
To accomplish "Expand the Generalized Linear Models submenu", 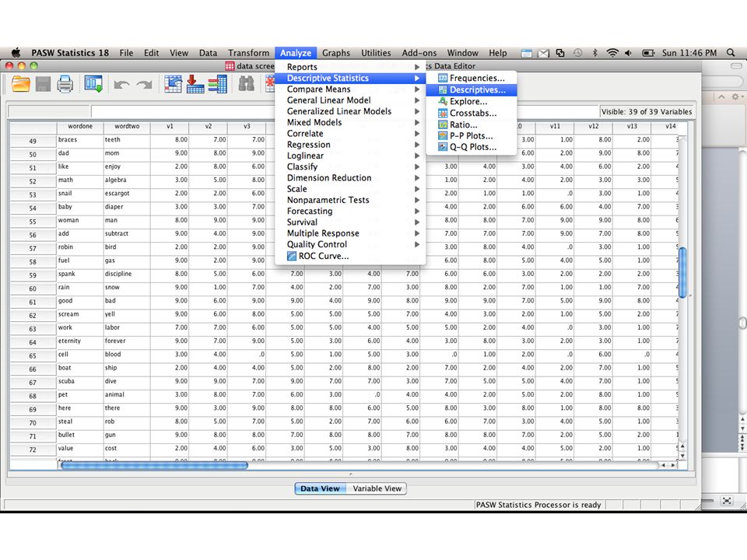I will pyautogui.click(x=350, y=111).
